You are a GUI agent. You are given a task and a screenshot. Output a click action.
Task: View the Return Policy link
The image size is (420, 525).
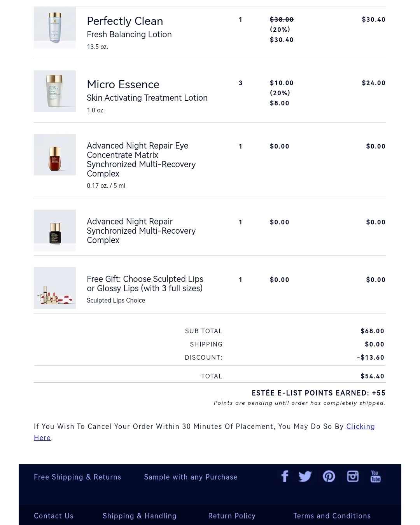pos(232,516)
